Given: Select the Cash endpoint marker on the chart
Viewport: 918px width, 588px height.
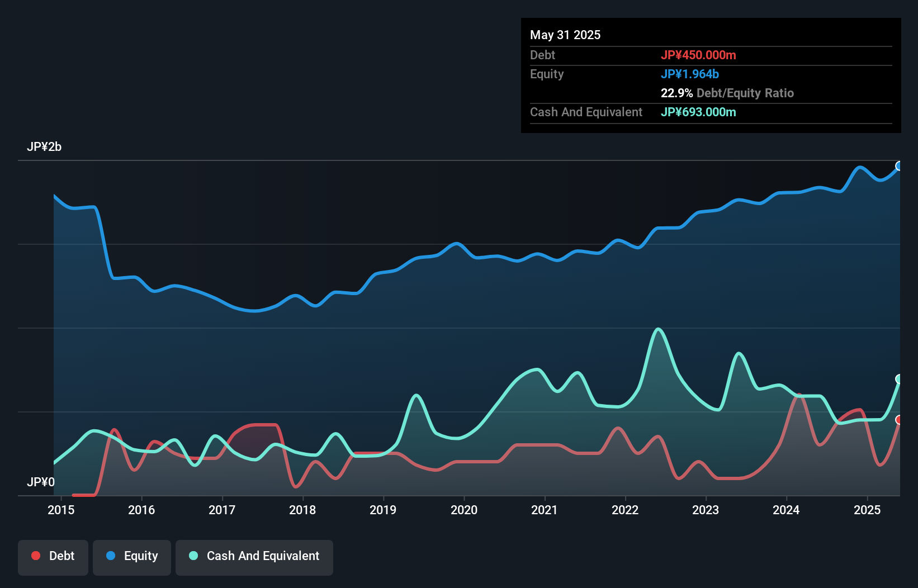Looking at the screenshot, I should tap(899, 380).
